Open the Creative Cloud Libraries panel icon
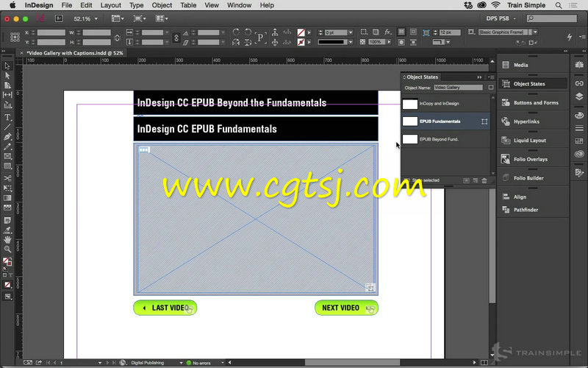 point(579,154)
